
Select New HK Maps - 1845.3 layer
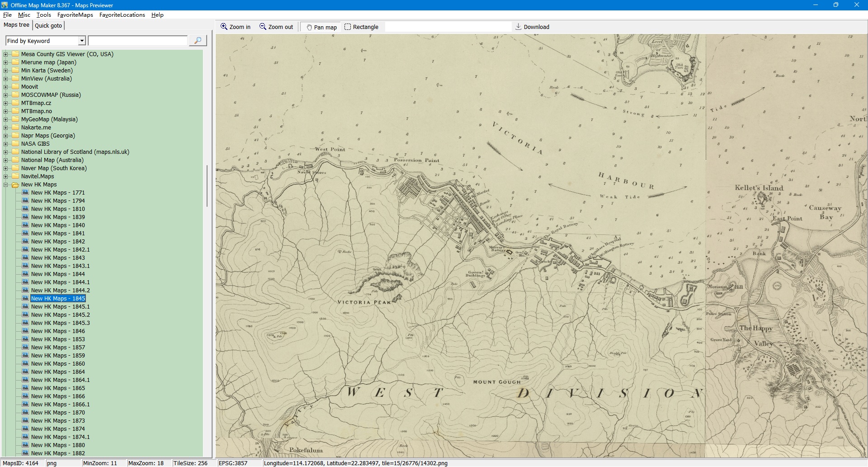(60, 323)
